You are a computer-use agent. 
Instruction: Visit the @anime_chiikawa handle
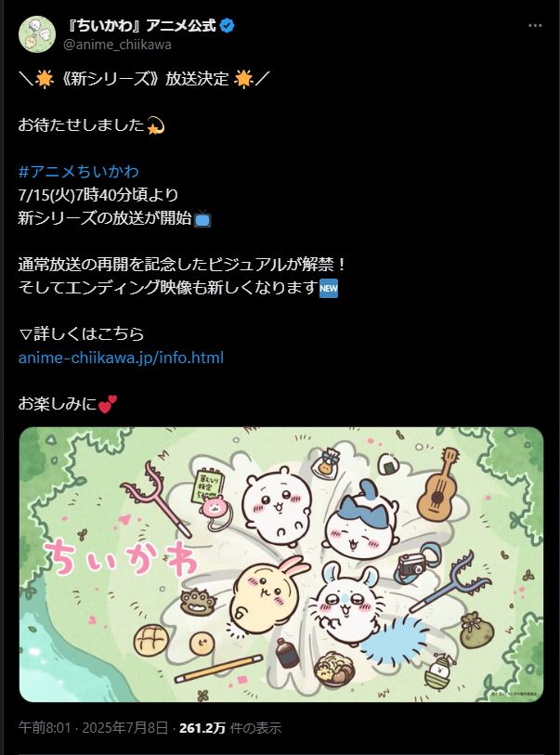(x=118, y=45)
